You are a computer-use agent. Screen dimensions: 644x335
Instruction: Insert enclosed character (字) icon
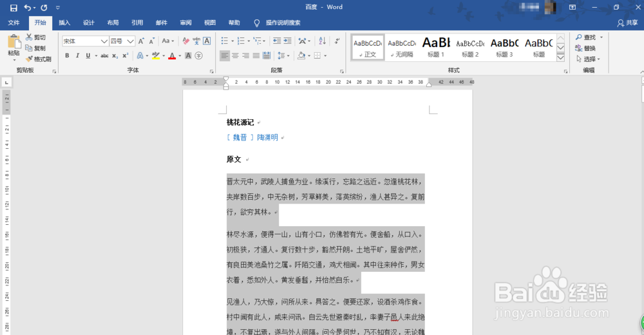[x=199, y=55]
